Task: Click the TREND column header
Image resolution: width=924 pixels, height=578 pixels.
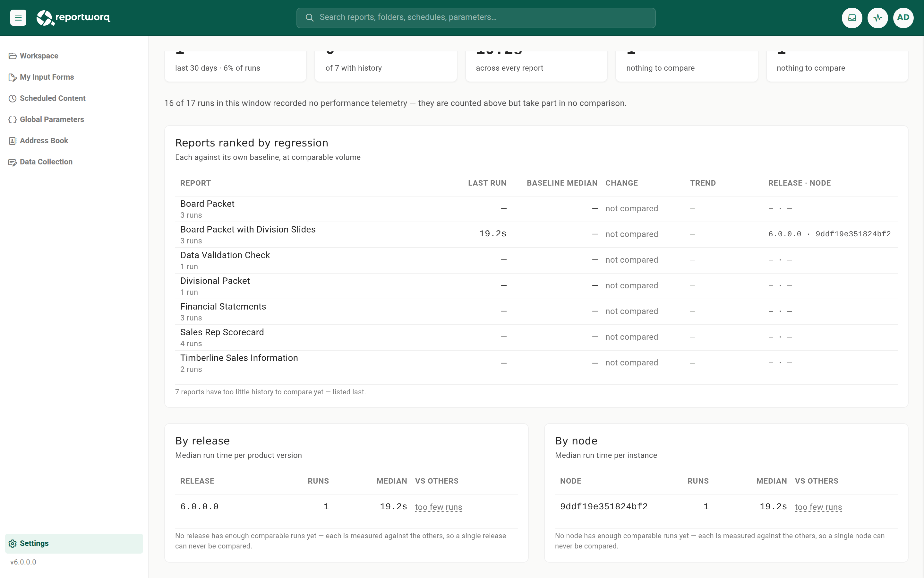Action: [703, 183]
